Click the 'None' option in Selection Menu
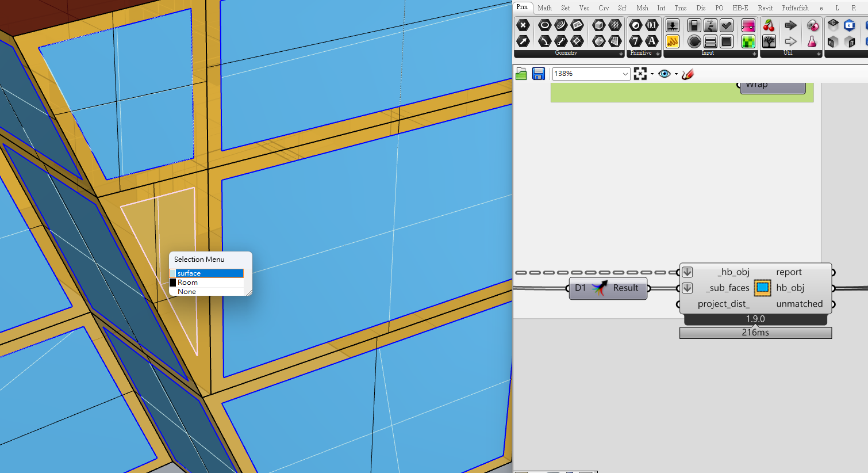 pyautogui.click(x=187, y=292)
